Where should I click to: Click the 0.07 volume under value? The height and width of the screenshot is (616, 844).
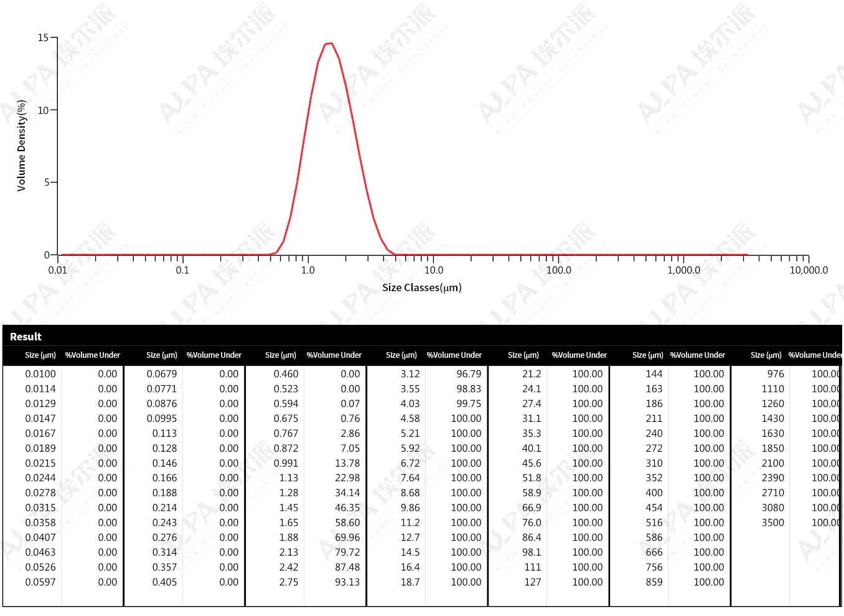coord(350,404)
